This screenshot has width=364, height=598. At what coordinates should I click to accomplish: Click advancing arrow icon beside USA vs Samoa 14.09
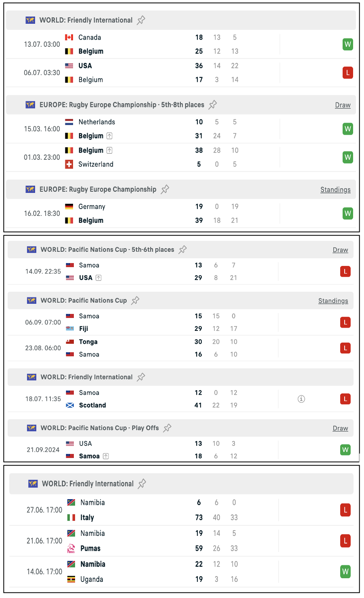(99, 278)
